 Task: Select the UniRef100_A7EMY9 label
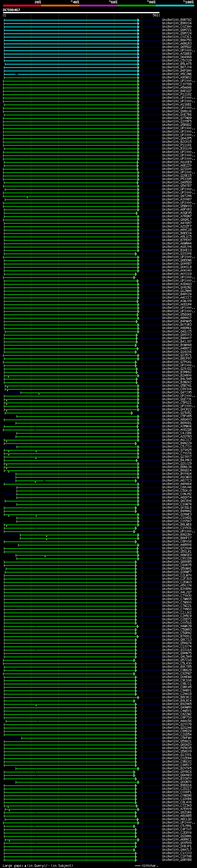pyautogui.click(x=177, y=809)
